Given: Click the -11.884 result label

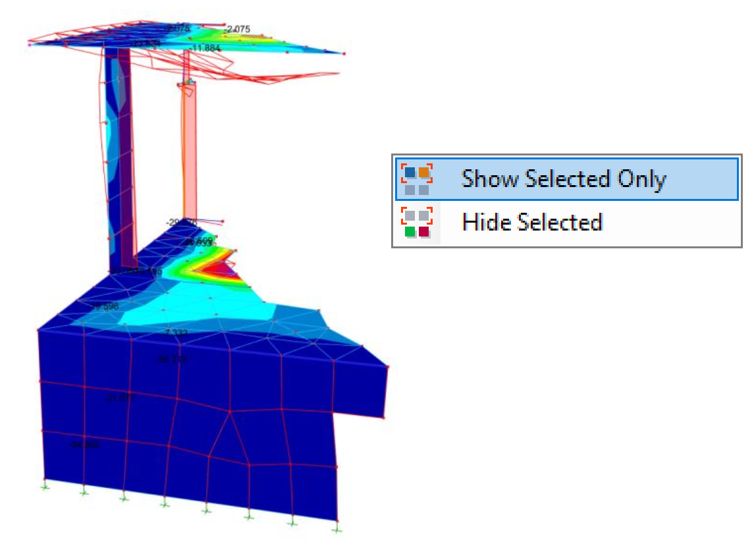Looking at the screenshot, I should point(204,49).
